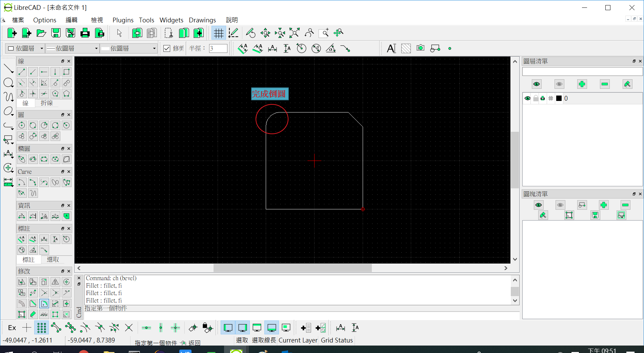This screenshot has height=353, width=644.
Task: Select the Mirror tool in the modify panel
Action: pyautogui.click(x=55, y=282)
